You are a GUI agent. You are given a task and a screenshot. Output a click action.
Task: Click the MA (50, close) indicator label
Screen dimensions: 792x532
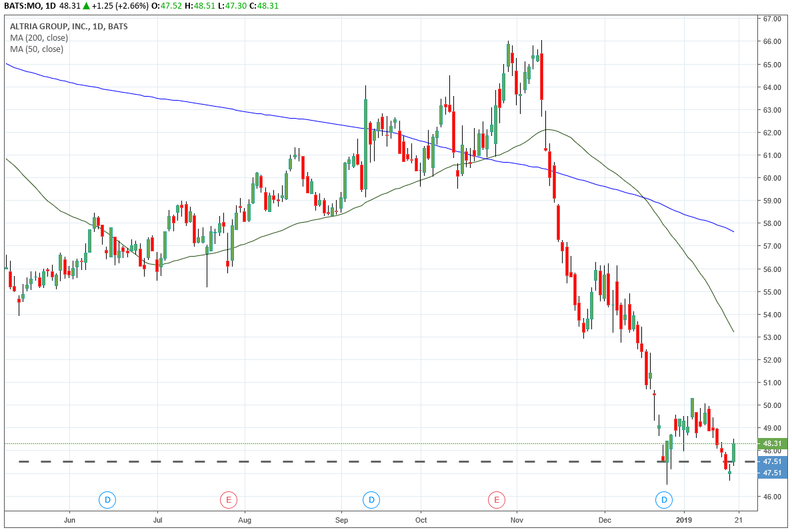37,49
